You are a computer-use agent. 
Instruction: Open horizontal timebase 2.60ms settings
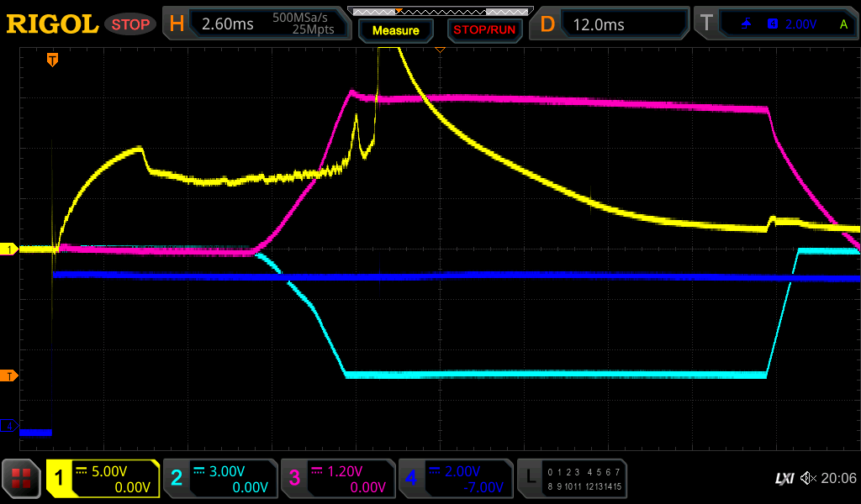(258, 24)
